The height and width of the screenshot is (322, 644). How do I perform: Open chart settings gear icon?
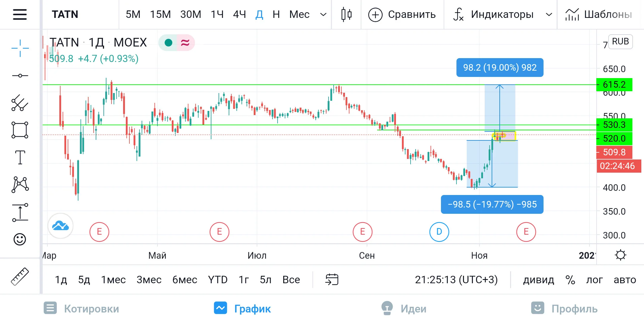620,255
